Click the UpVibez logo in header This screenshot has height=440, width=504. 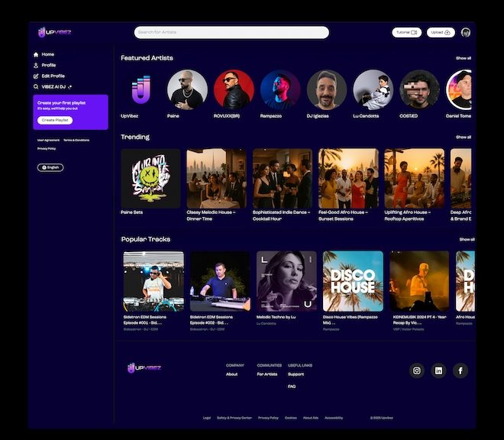(x=54, y=32)
